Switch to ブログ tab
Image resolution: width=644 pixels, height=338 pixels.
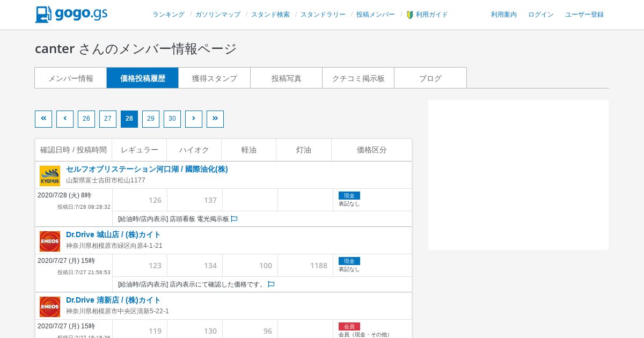(x=430, y=78)
